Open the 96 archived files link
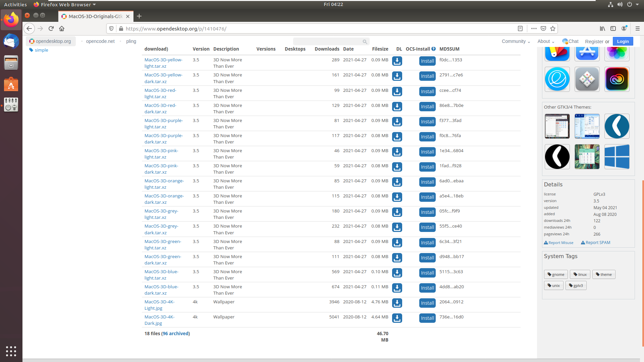The image size is (644, 362). point(175,334)
